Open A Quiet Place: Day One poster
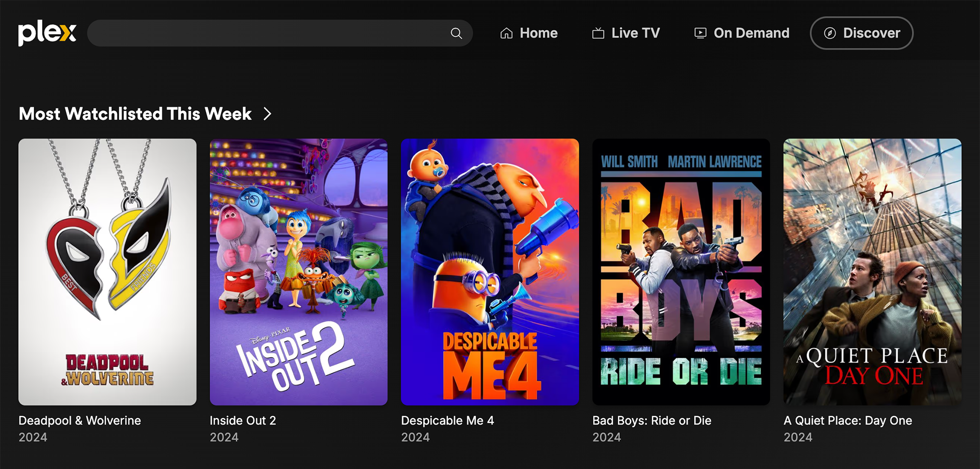 872,272
